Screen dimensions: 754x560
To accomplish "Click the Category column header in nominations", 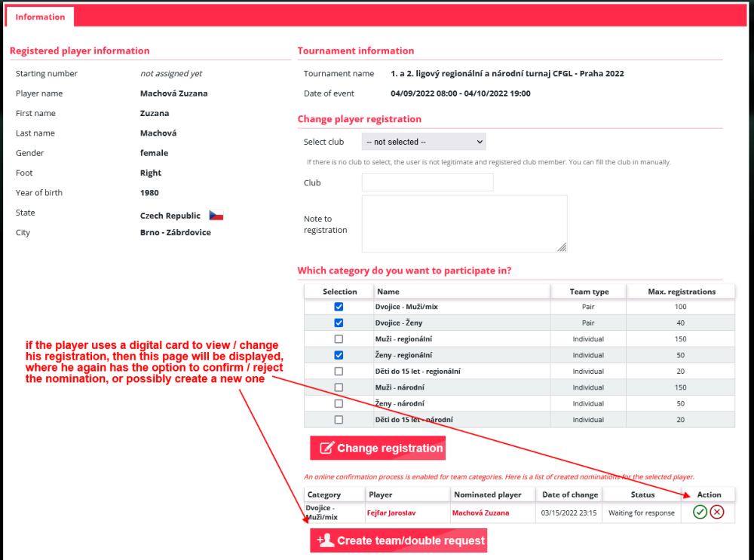I will [336, 494].
